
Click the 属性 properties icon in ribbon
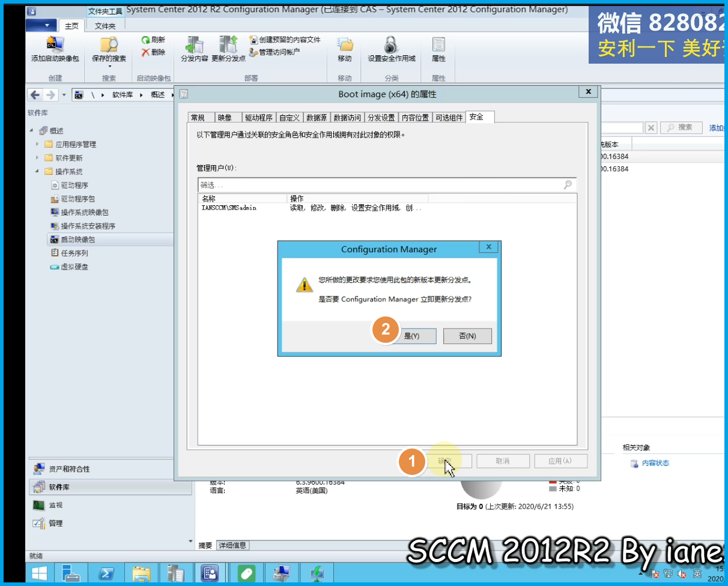click(439, 44)
